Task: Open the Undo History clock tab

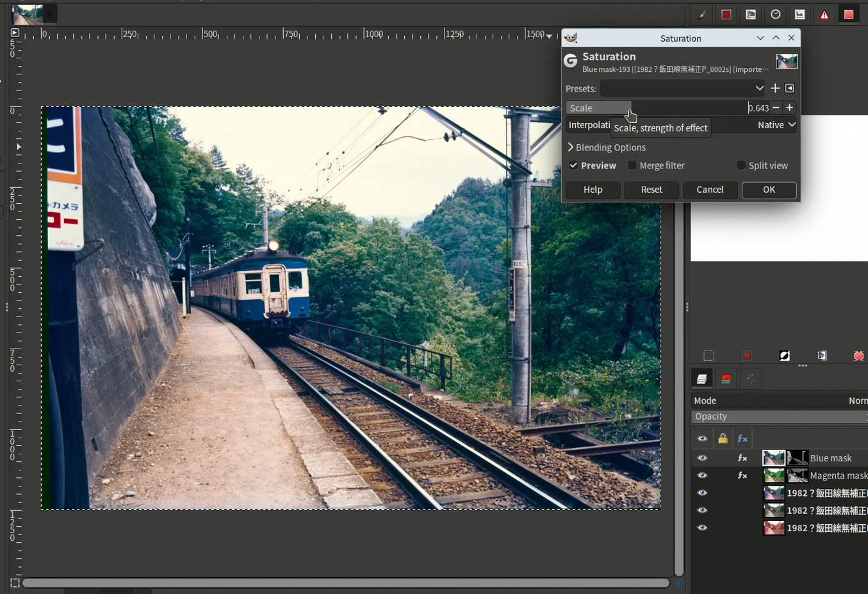Action: 775,15
